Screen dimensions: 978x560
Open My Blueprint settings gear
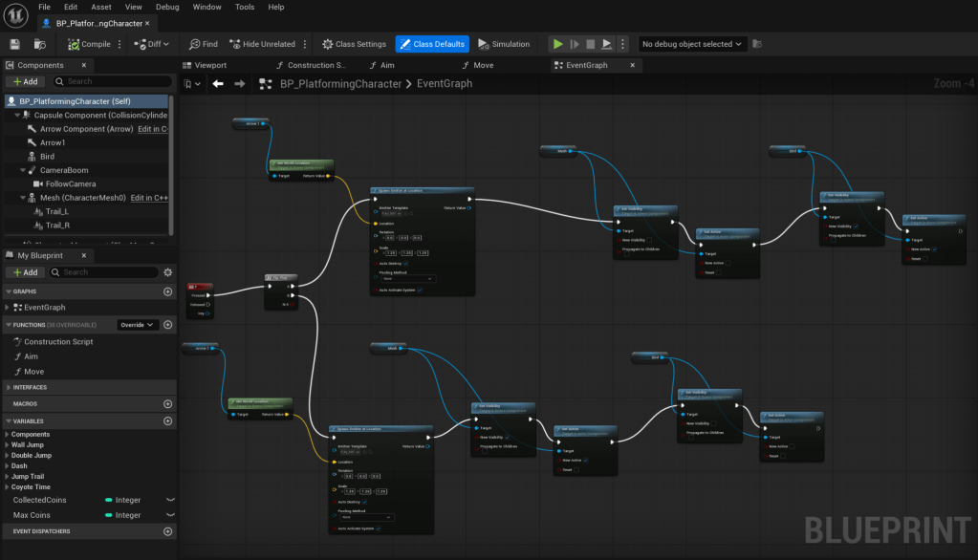coord(168,272)
